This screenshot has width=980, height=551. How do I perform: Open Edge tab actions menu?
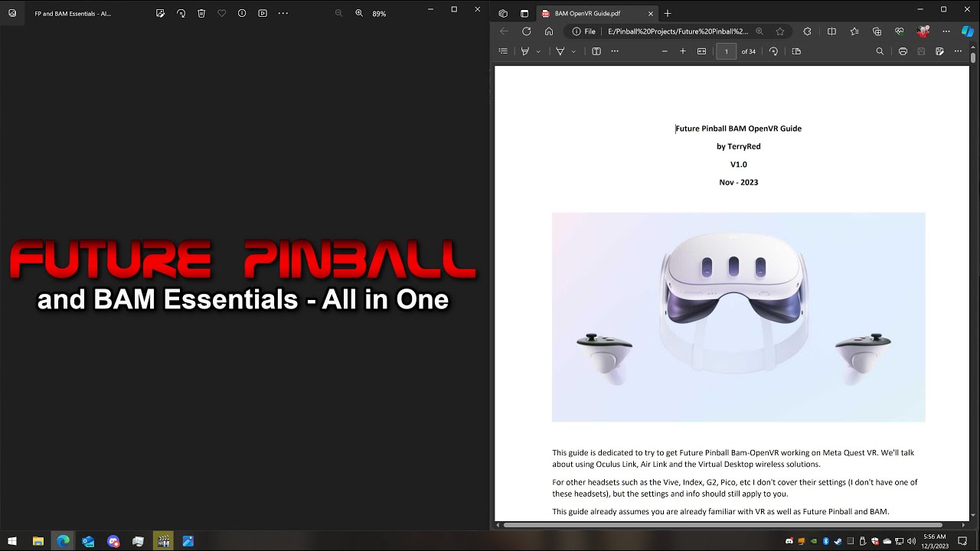tap(524, 13)
